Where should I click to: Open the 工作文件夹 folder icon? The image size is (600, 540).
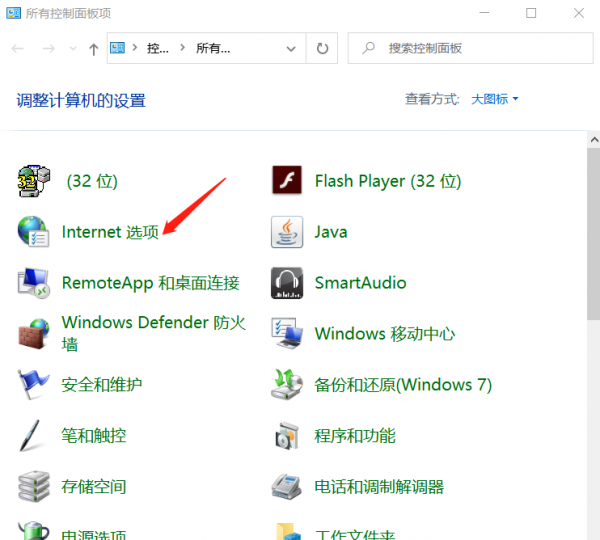pos(287,531)
